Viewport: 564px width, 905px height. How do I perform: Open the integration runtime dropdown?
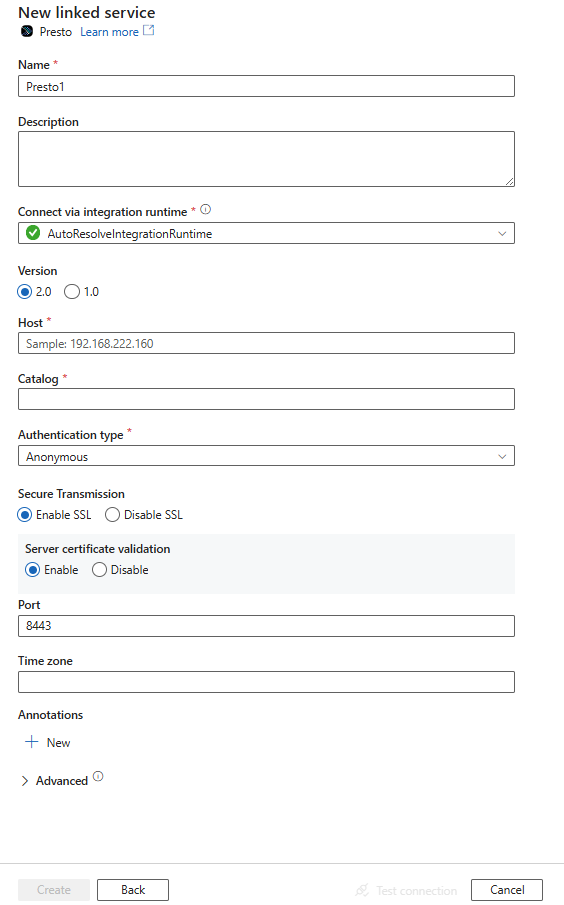point(266,233)
